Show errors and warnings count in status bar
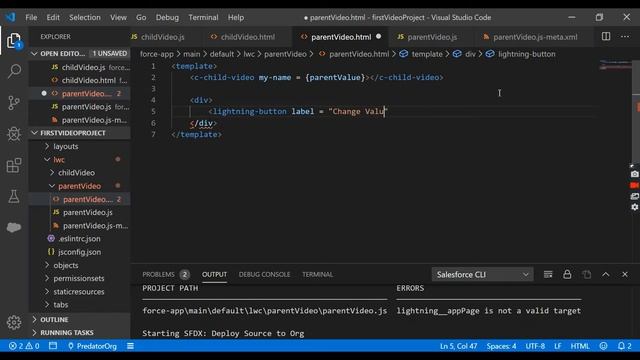The height and width of the screenshot is (360, 640). click(24, 346)
